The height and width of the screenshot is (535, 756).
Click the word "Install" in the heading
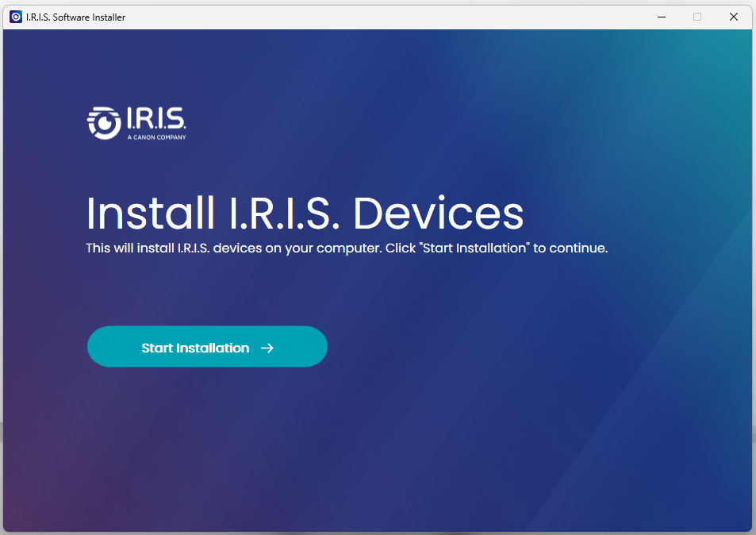[150, 213]
